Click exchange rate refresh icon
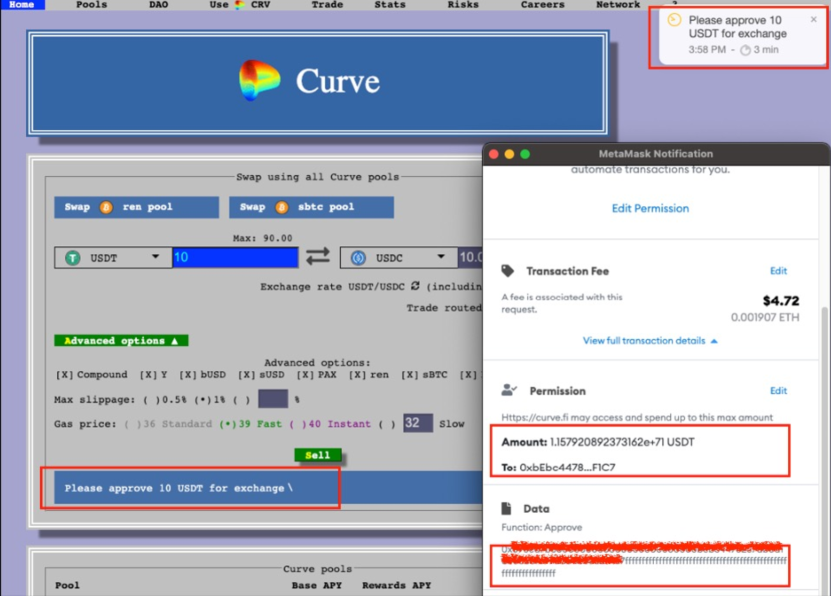Viewport: 831px width, 596px height. click(415, 286)
